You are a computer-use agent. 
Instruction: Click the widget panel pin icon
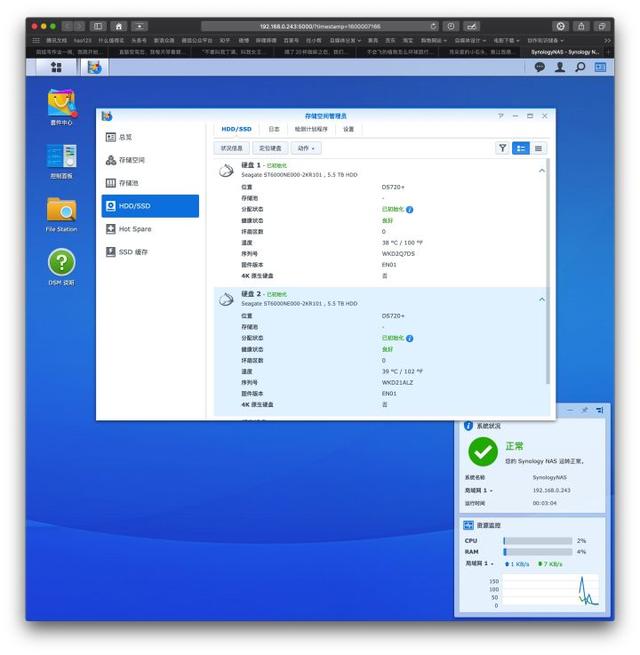click(585, 410)
